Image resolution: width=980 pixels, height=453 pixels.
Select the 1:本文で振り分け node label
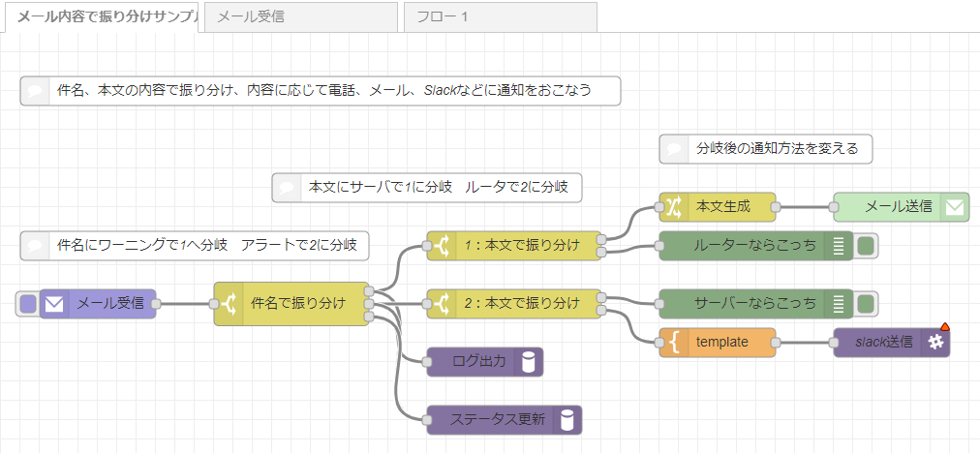(x=522, y=246)
